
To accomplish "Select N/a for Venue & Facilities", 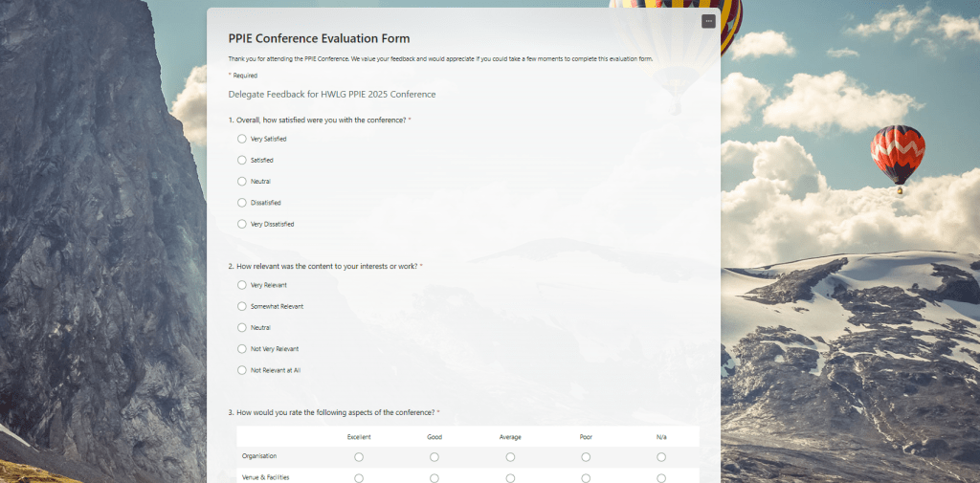I will [661, 477].
